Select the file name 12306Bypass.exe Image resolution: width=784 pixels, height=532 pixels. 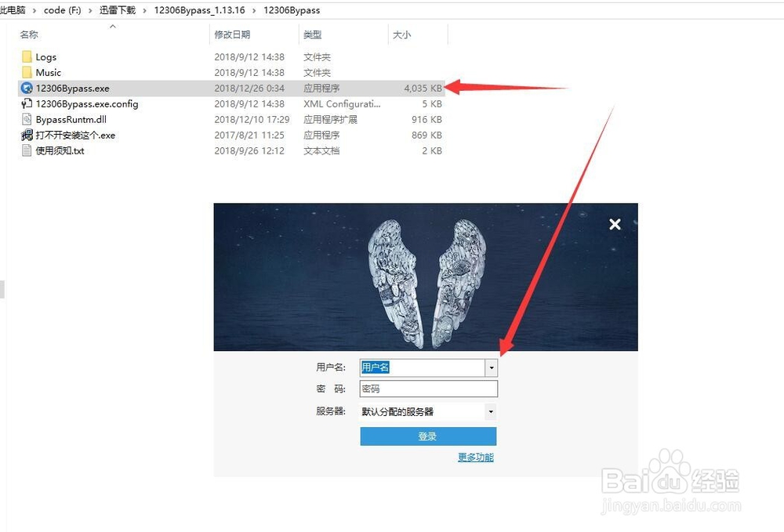pos(72,89)
